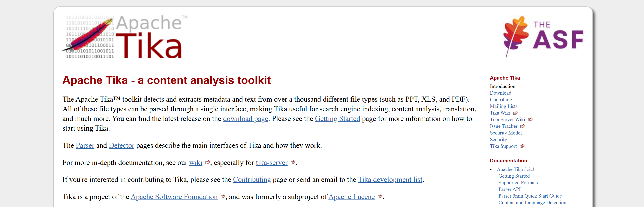Viewport: 644px width, 207px height.
Task: Open the Download sidebar menu item
Action: [x=500, y=93]
